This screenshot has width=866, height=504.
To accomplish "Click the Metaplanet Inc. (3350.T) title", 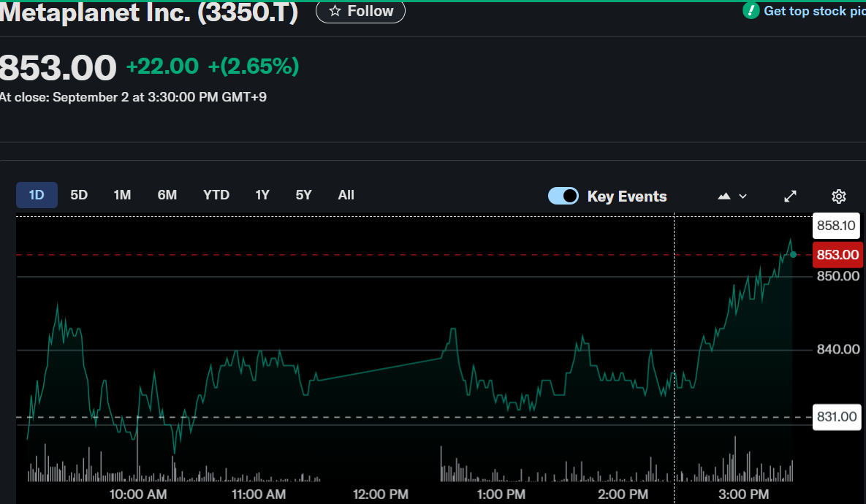I will (x=148, y=12).
